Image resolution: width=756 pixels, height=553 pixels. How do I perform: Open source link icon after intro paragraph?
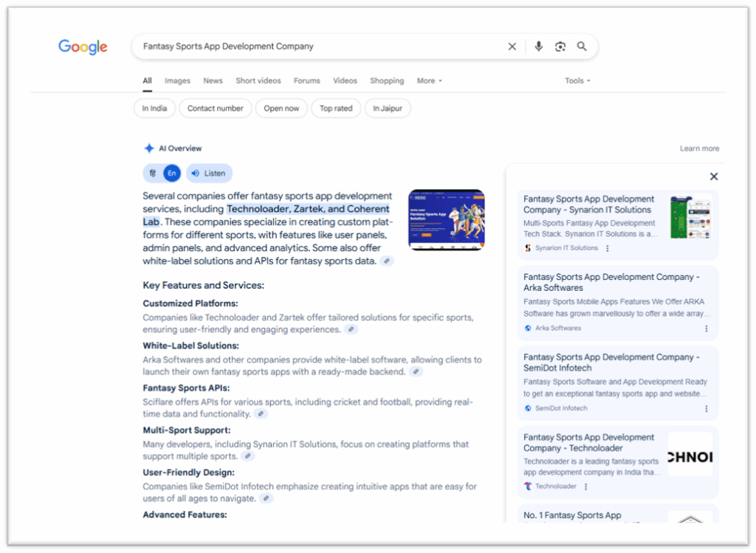click(x=387, y=261)
